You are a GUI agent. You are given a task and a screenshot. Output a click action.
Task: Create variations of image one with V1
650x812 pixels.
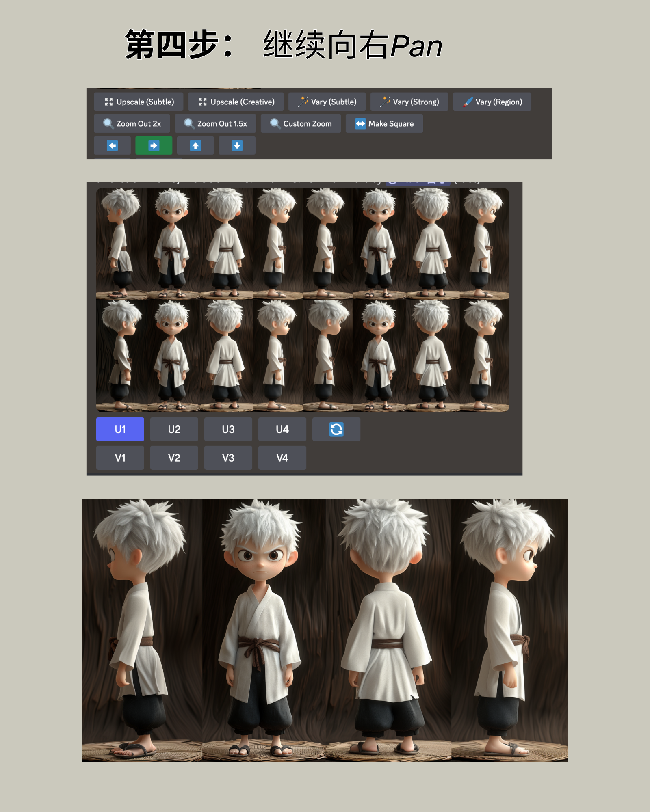(120, 458)
